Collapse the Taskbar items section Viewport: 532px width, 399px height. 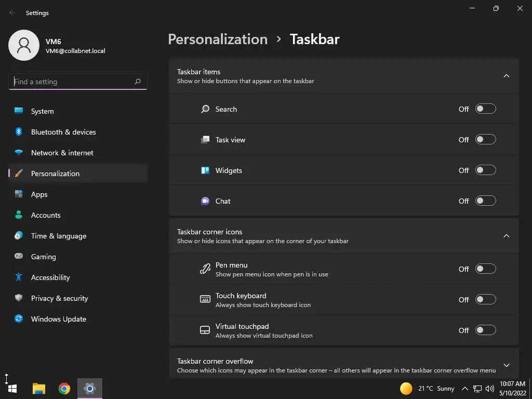[x=507, y=76]
